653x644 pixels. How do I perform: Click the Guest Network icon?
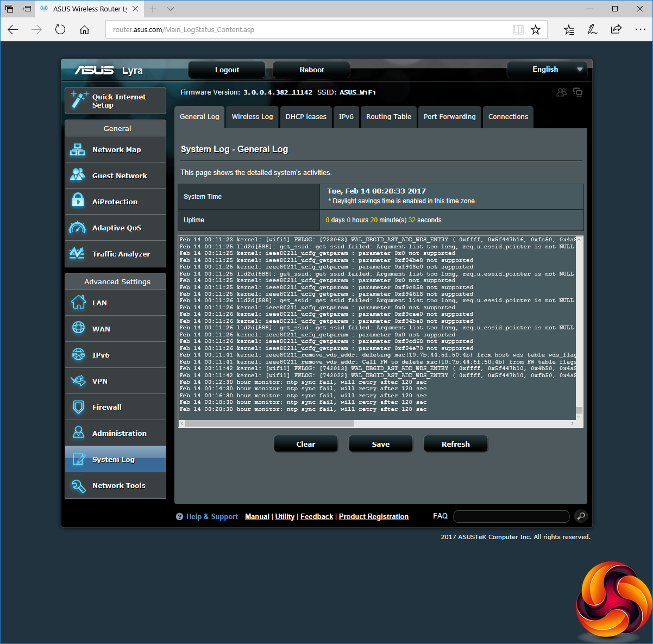point(78,176)
